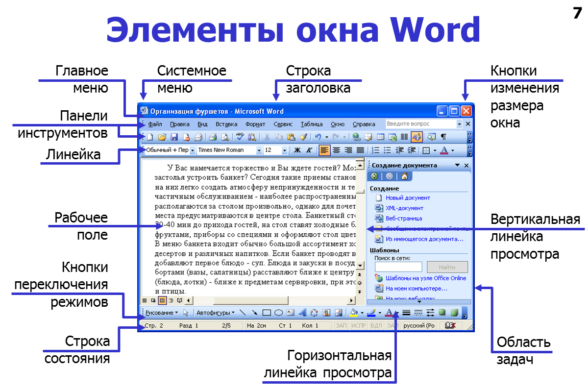Toggle paragraph marks display (¶)
Viewport: 588px width, 392px height.
click(x=443, y=137)
